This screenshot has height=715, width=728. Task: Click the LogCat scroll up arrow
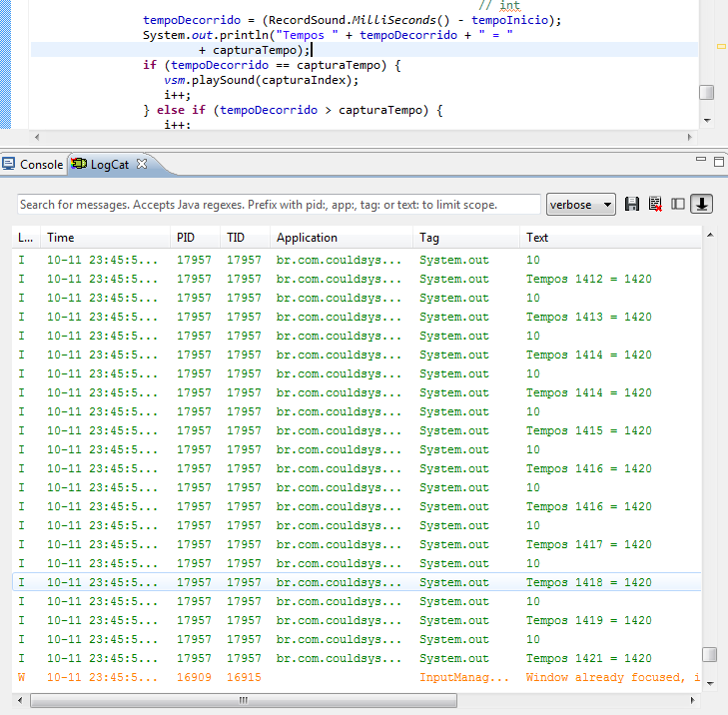710,236
